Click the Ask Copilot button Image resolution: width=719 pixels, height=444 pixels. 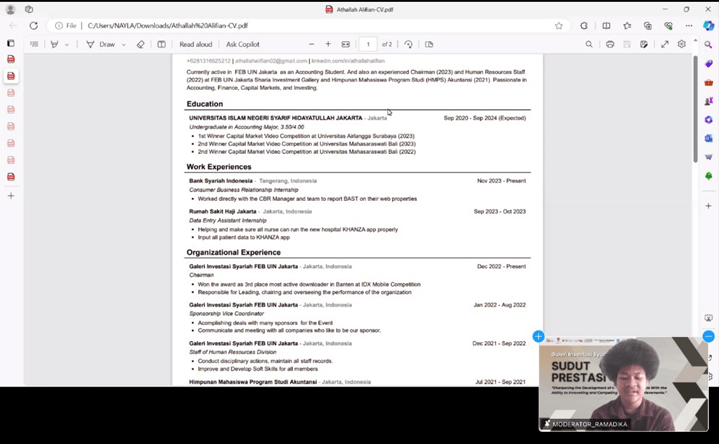coord(242,44)
